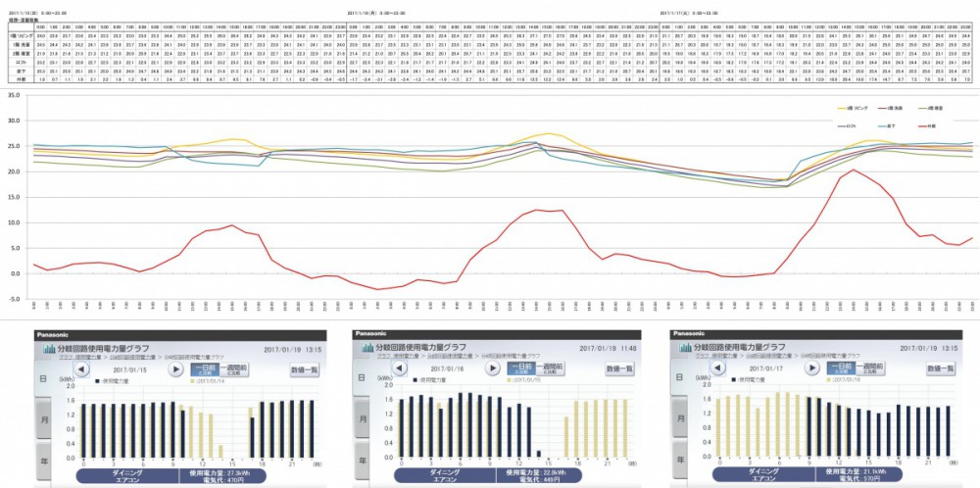This screenshot has width=980, height=488.
Task: Click -5.0 axis label on temperature chart
Action: pyautogui.click(x=13, y=299)
